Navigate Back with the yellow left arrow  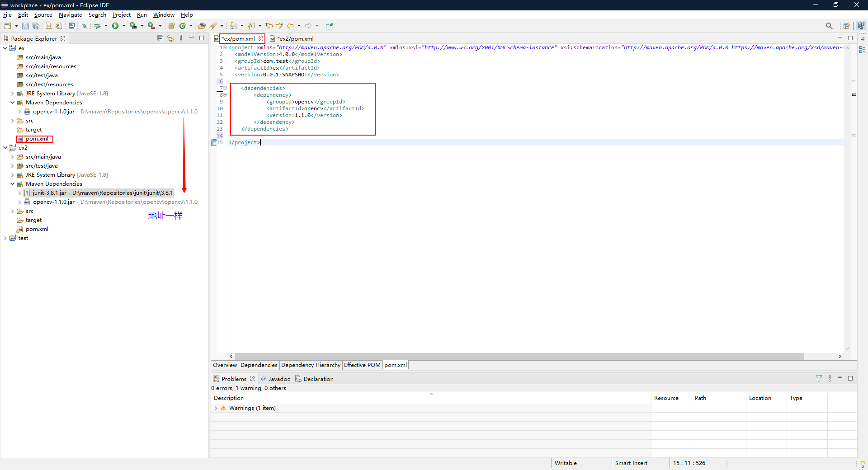[290, 26]
